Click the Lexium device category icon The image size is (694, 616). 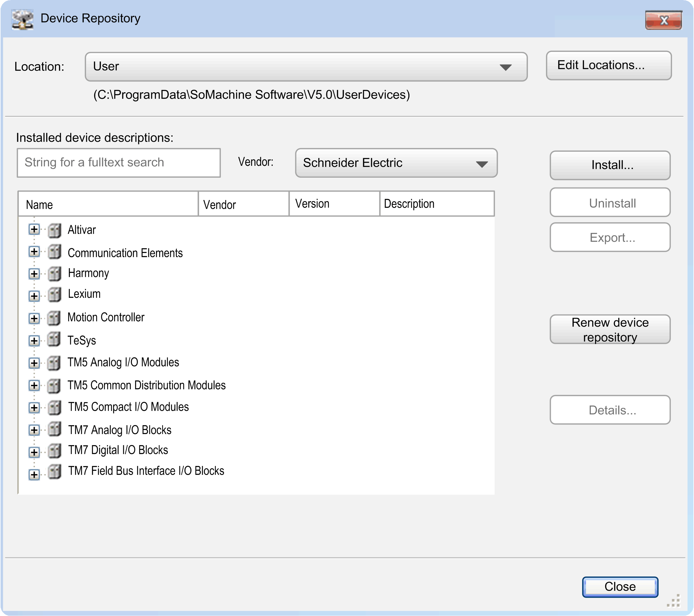coord(54,295)
